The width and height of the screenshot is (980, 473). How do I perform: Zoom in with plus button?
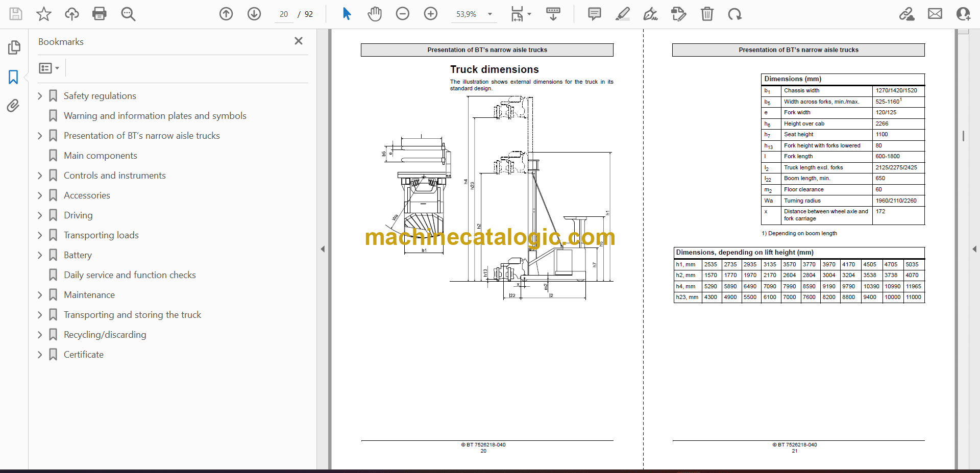pyautogui.click(x=431, y=14)
